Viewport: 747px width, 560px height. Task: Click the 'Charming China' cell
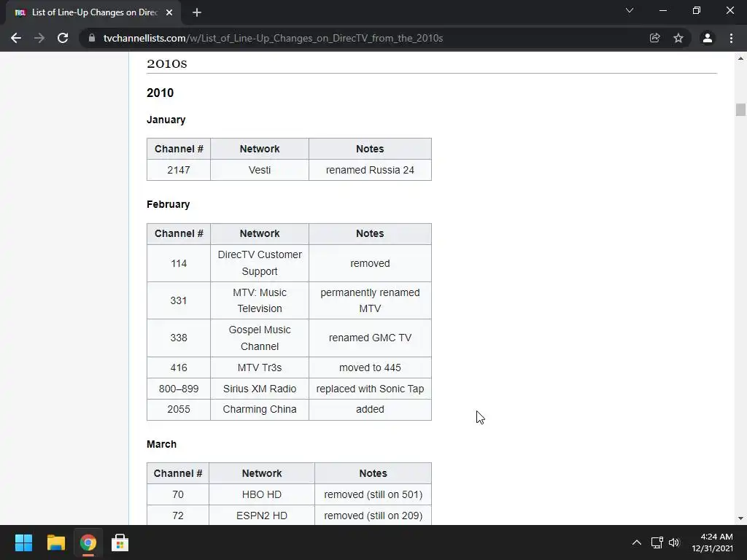260,410
